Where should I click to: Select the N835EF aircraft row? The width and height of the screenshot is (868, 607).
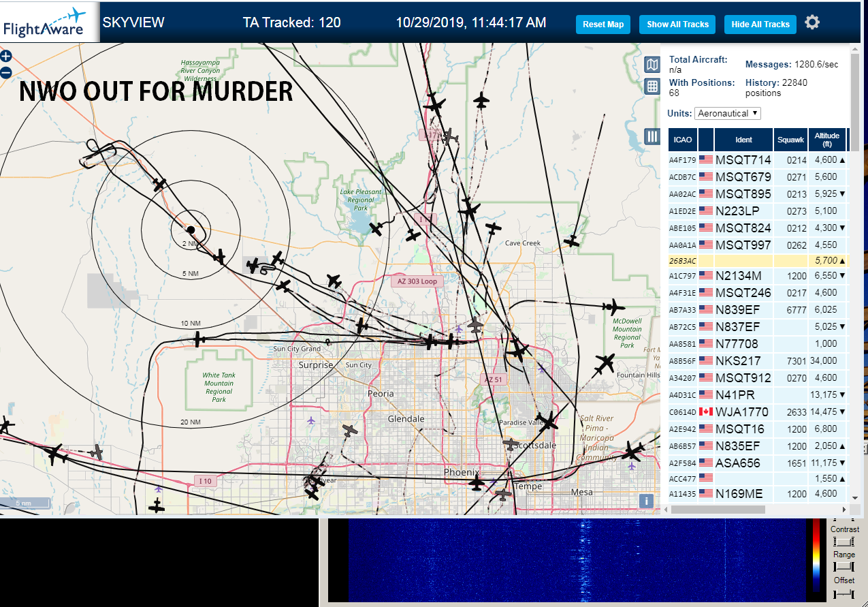pos(758,446)
